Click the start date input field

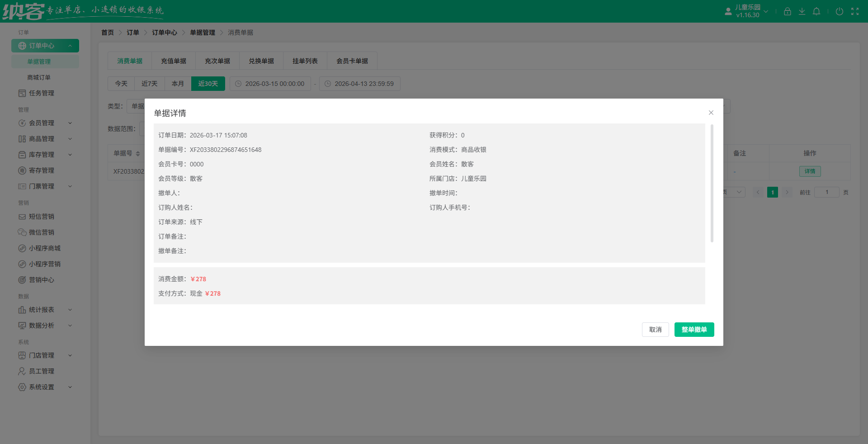[x=270, y=84]
